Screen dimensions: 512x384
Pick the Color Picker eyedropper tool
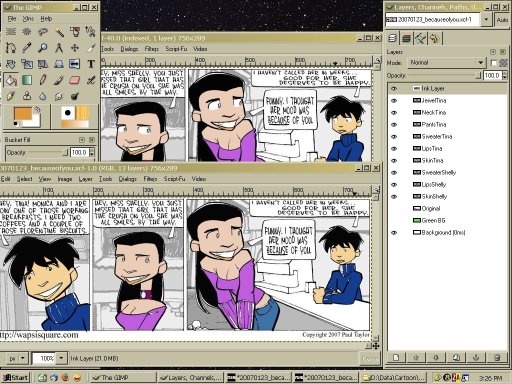(x=27, y=48)
